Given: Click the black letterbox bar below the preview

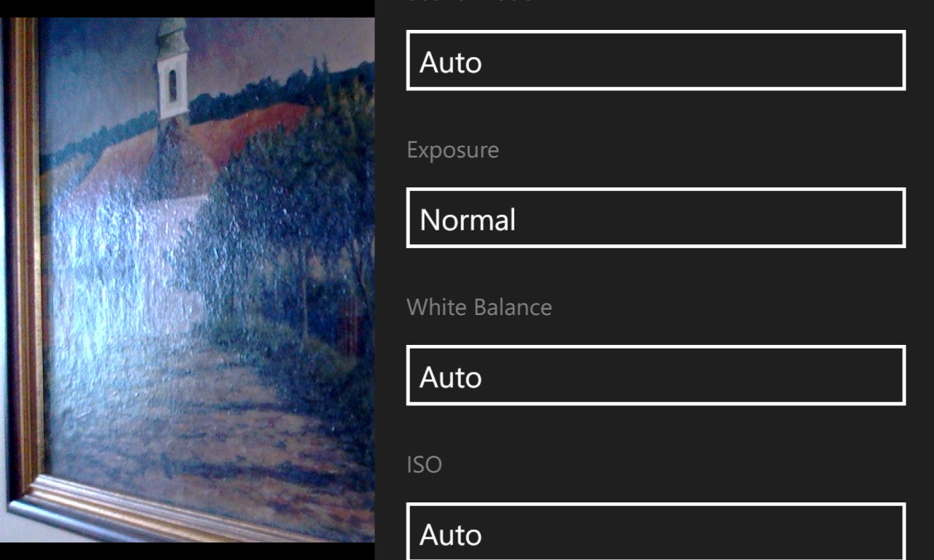Looking at the screenshot, I should coord(187,551).
